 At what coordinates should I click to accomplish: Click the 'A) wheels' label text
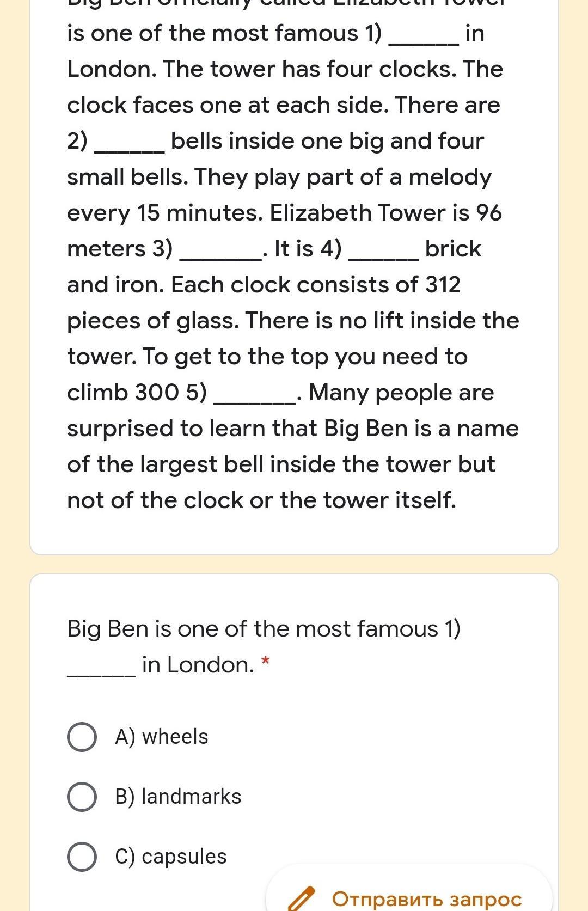pyautogui.click(x=161, y=737)
